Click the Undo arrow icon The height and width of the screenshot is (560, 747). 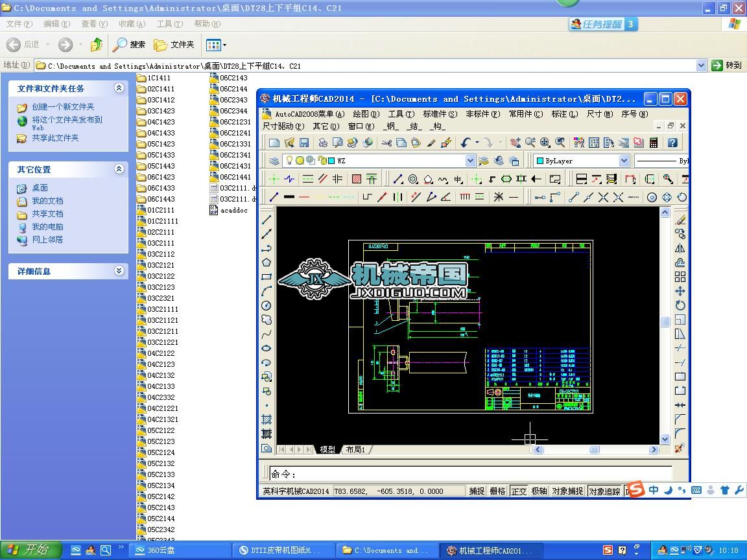pos(466,143)
